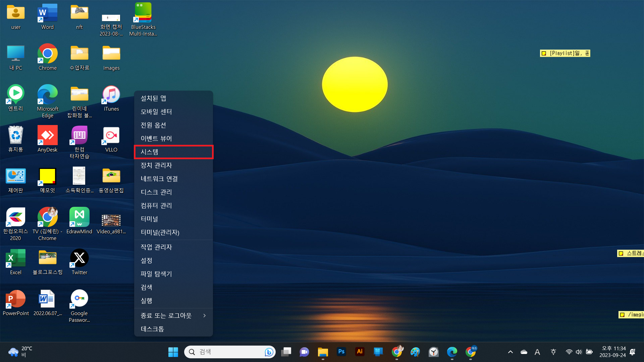
Task: Expand 종료 또는 로그아웃 submenu arrow
Action: coord(204,315)
